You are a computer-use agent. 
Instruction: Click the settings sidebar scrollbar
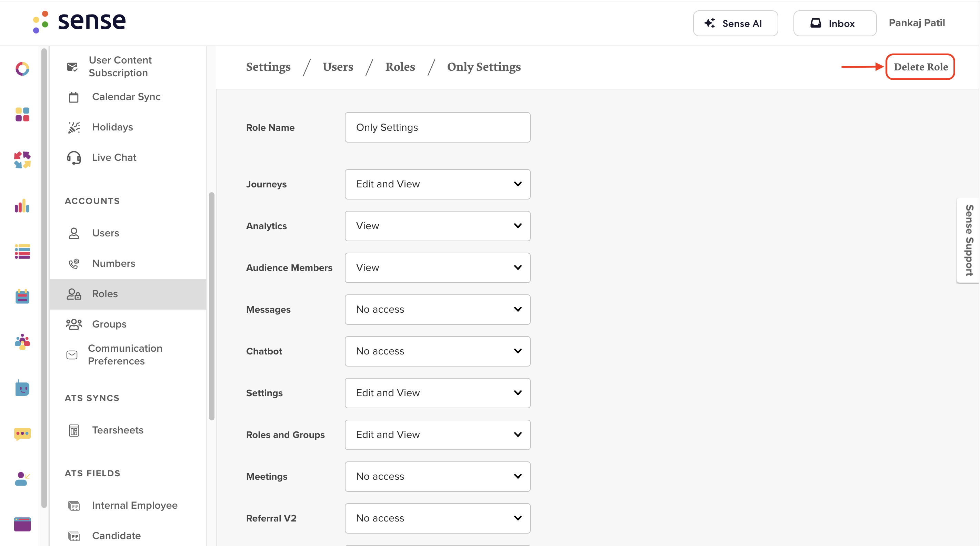pyautogui.click(x=211, y=306)
